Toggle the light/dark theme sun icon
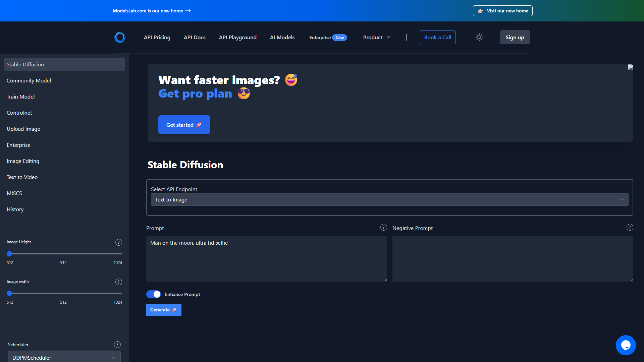The width and height of the screenshot is (644, 362). [479, 37]
